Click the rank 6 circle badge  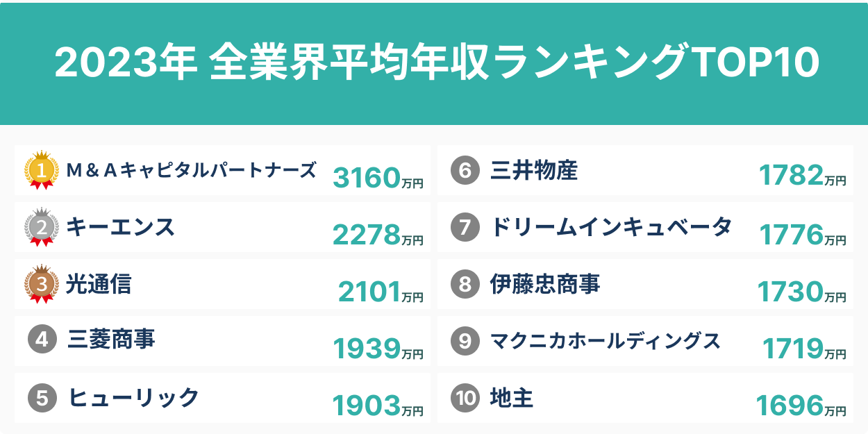click(465, 171)
